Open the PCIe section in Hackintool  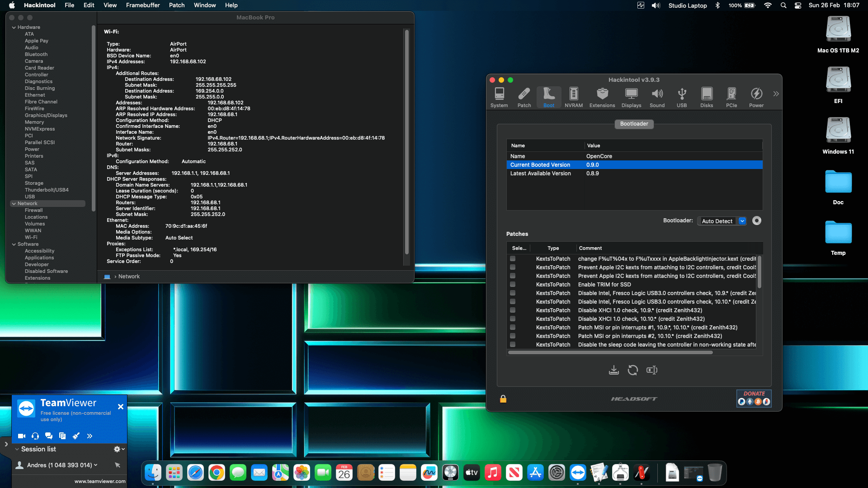(731, 97)
